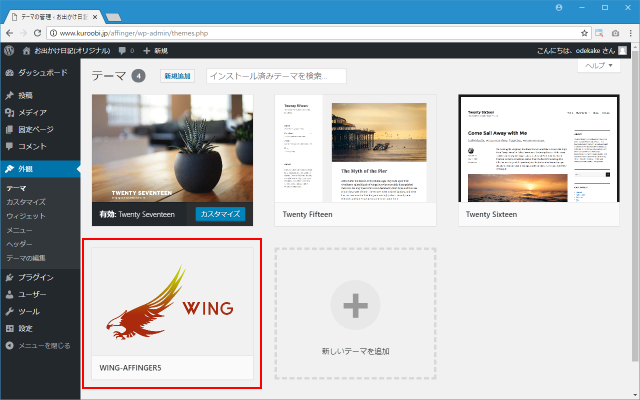
Task: Select the Twenty Seventeen theme thumbnail
Action: pyautogui.click(x=172, y=149)
